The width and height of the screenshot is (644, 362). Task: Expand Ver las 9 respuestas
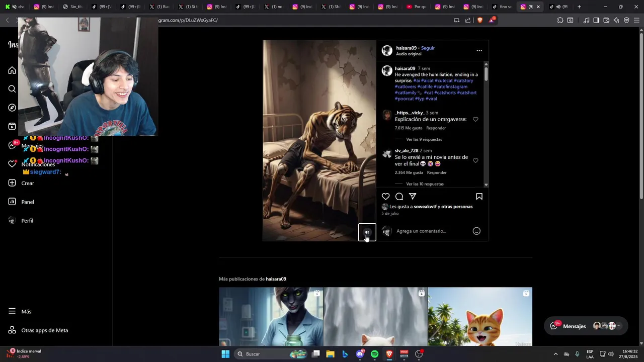(x=424, y=139)
